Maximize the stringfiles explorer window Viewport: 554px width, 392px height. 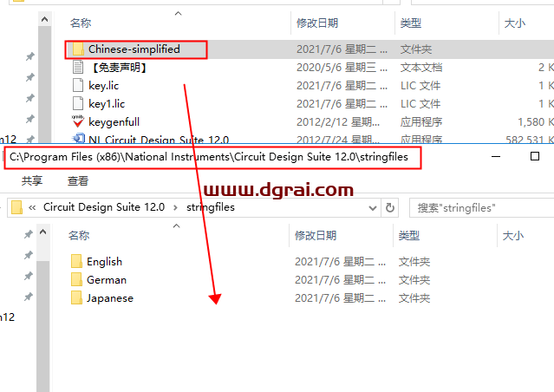tap(535, 156)
